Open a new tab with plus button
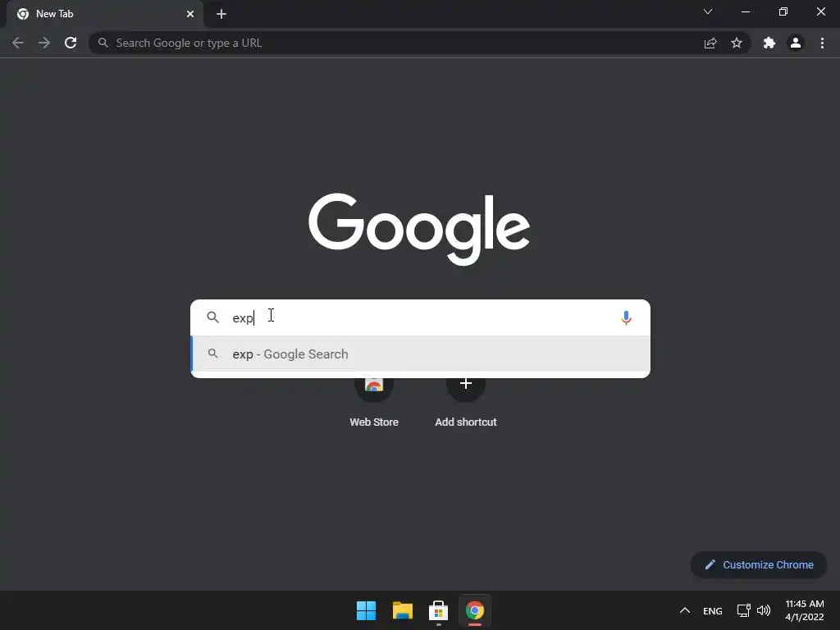 (221, 14)
